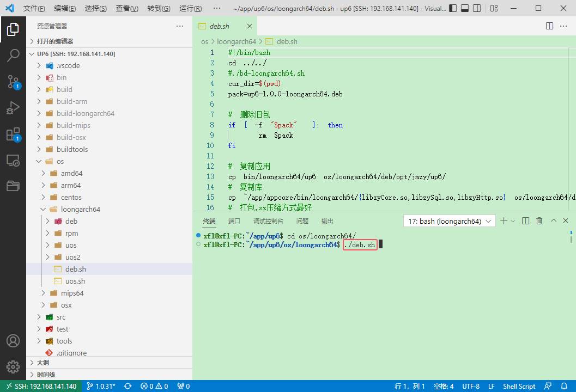Click the SSH: 192.168.141.140 remote indicator
576x392 pixels.
pos(41,386)
